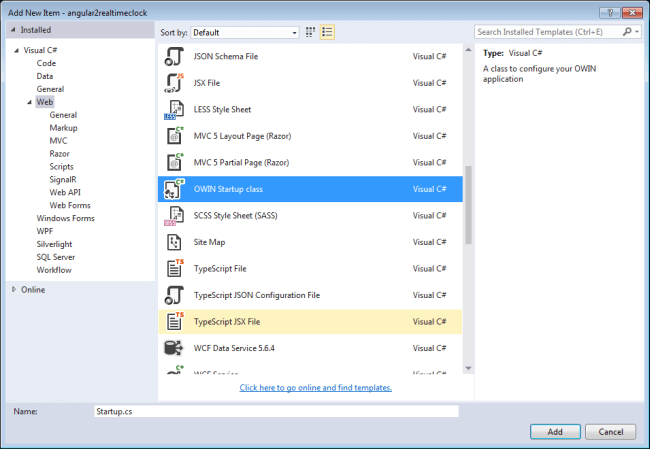The image size is (650, 449).
Task: Select MVC 5 Partial Page (Razor) text
Action: point(241,163)
